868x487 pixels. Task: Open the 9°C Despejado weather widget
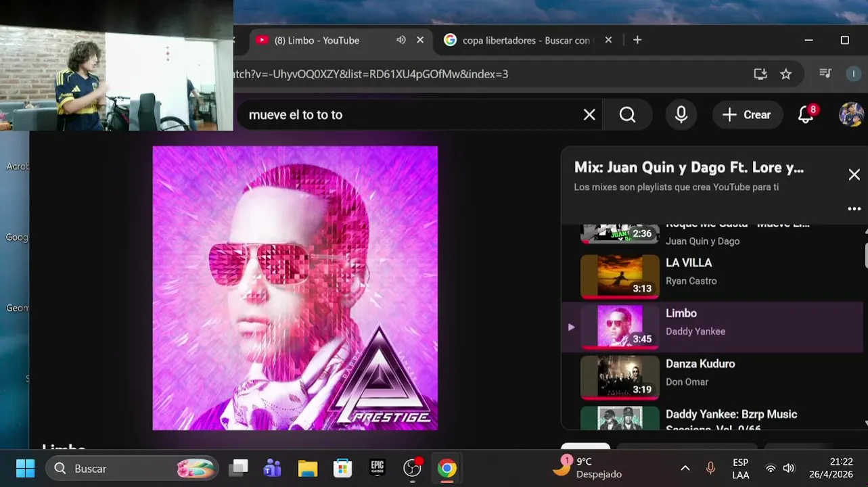click(x=587, y=468)
